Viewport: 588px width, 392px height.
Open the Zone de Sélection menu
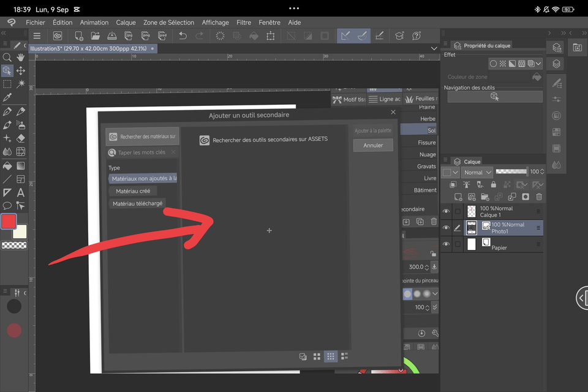[x=169, y=23]
